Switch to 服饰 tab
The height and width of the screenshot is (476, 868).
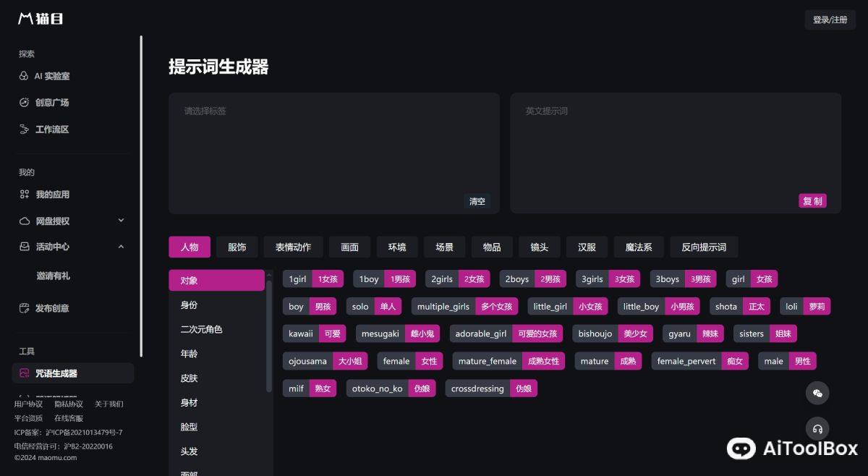click(x=237, y=247)
